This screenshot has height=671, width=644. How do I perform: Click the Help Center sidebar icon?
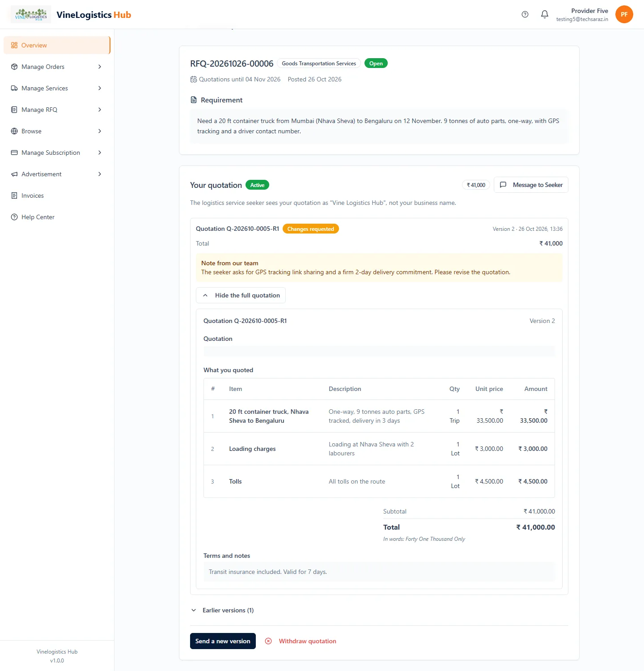pos(14,217)
